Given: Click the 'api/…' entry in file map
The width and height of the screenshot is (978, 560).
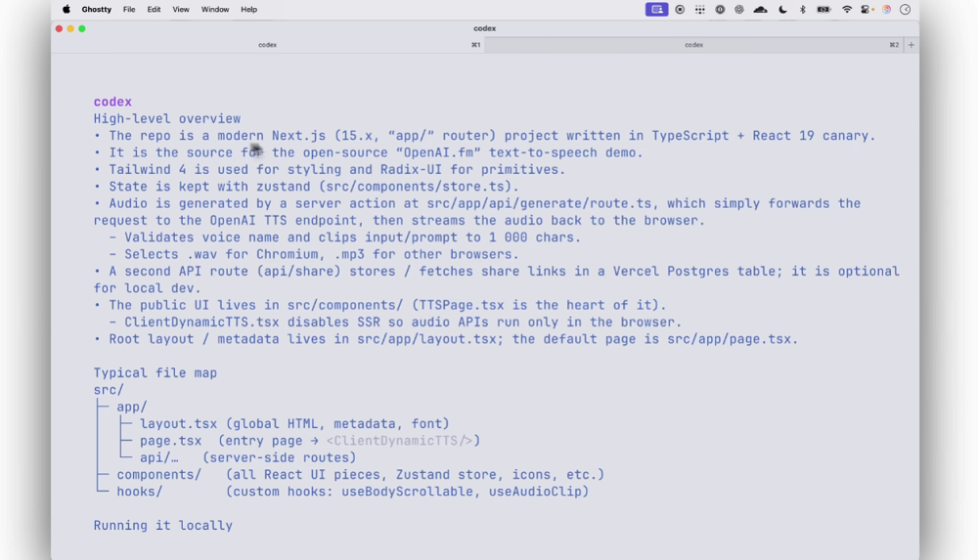Looking at the screenshot, I should 159,457.
